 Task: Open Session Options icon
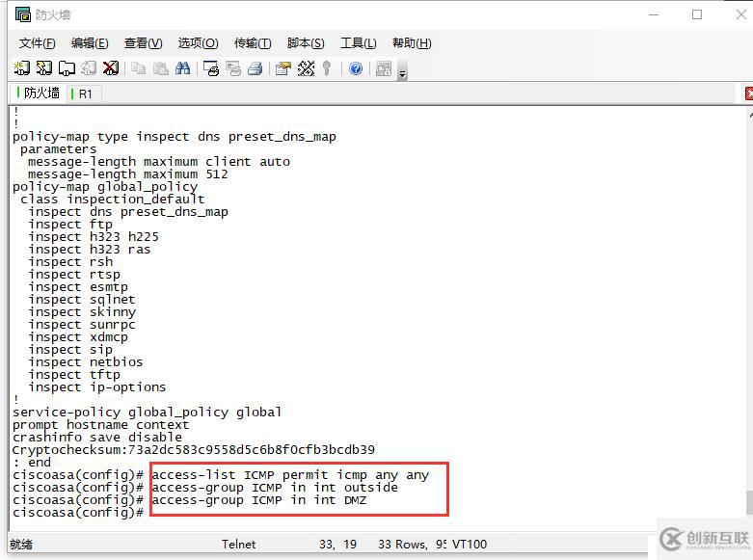tap(283, 68)
